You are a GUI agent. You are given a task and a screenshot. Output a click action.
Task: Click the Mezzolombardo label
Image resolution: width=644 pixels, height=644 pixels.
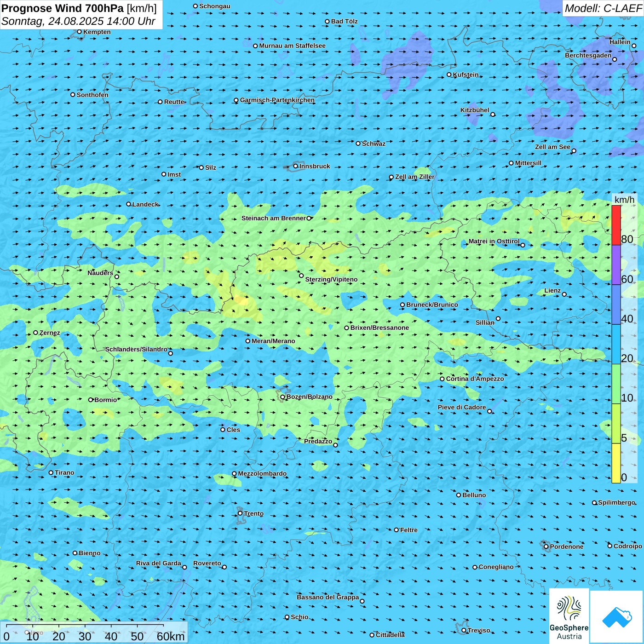(x=262, y=473)
